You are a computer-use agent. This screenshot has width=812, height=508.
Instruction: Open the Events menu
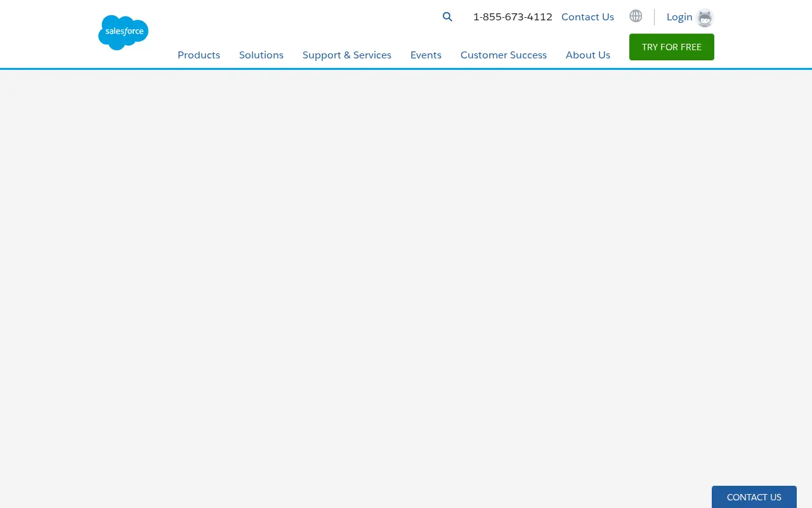coord(426,55)
